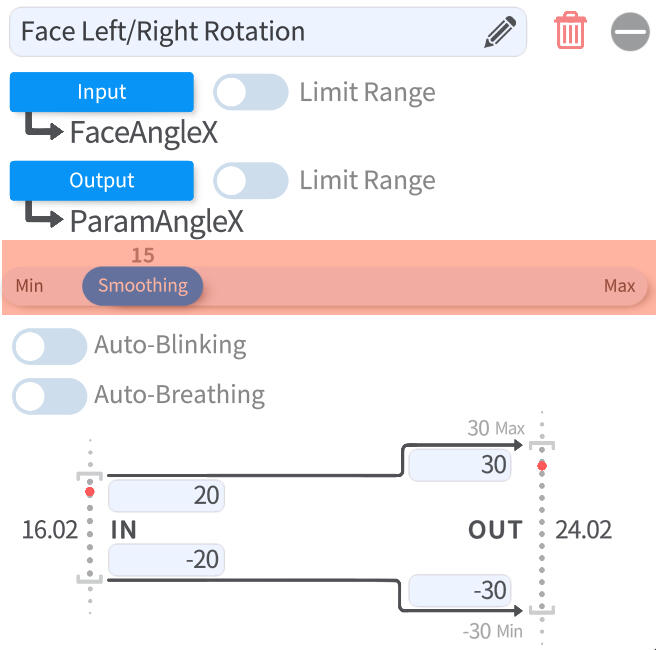Enable Auto-Blinking toggle
This screenshot has height=650, width=656.
tap(49, 347)
